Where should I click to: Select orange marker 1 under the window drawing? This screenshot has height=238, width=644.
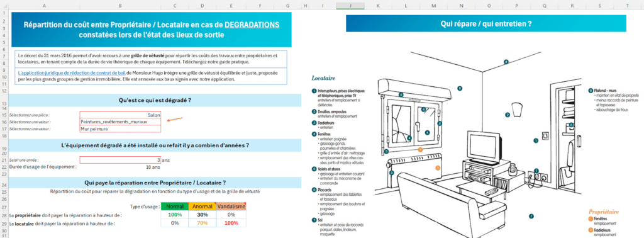(420, 150)
